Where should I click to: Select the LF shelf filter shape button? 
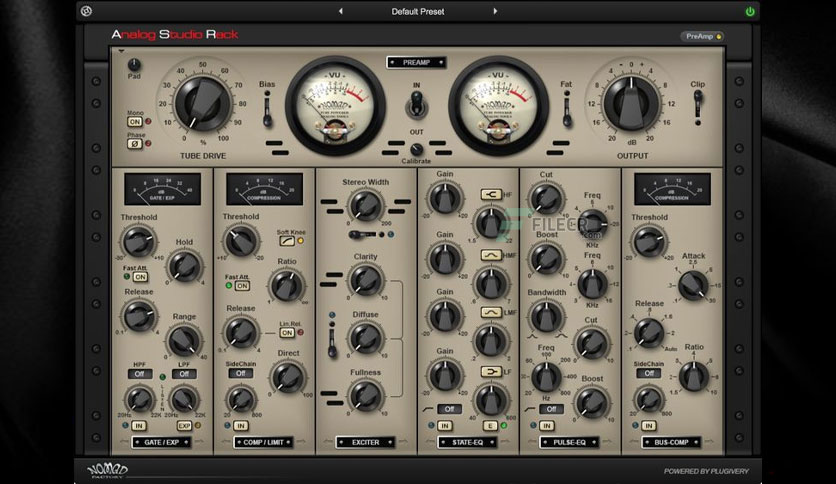[x=491, y=372]
